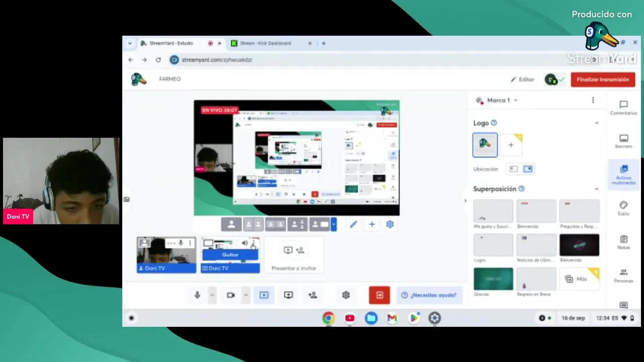The width and height of the screenshot is (644, 362).
Task: Add a new layout with plus icon
Action: [372, 224]
